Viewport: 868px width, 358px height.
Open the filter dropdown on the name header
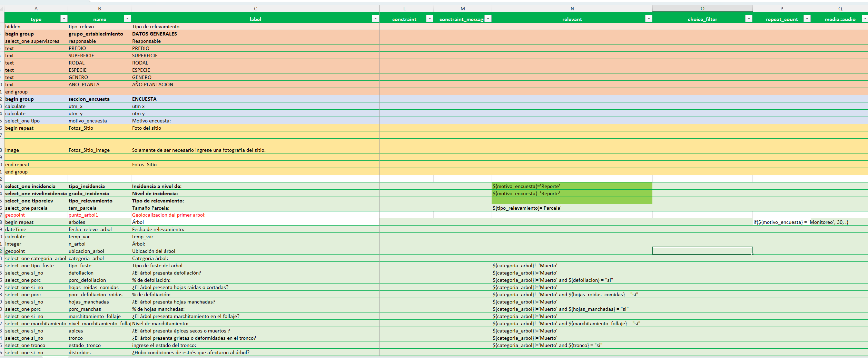(127, 19)
